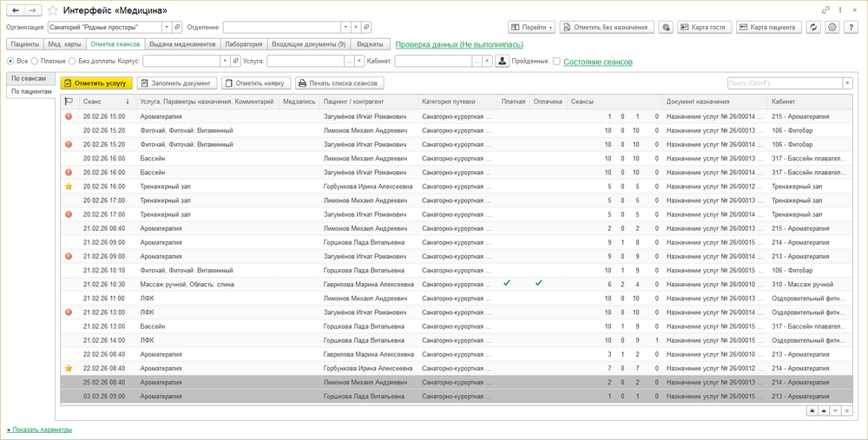
Task: Select the Без доплаты radio option
Action: [x=73, y=62]
